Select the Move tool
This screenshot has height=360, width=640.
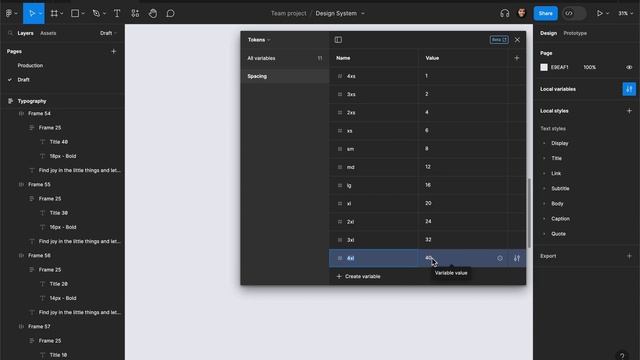(32, 13)
